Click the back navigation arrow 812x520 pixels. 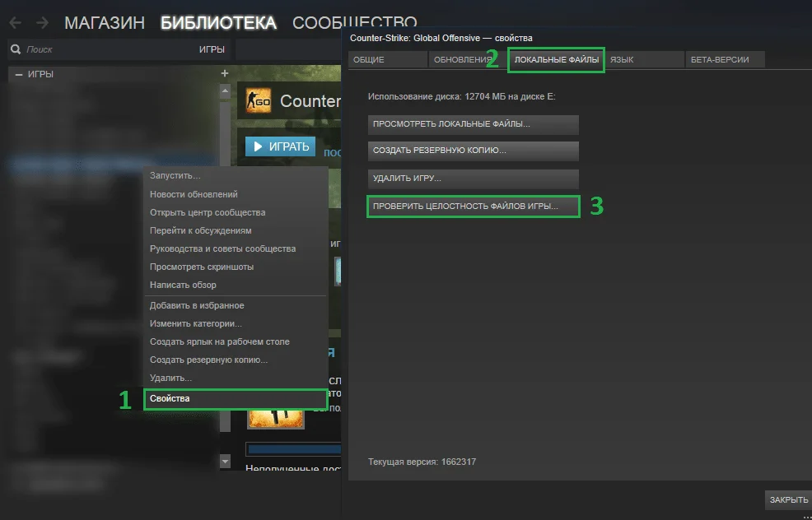click(x=15, y=22)
